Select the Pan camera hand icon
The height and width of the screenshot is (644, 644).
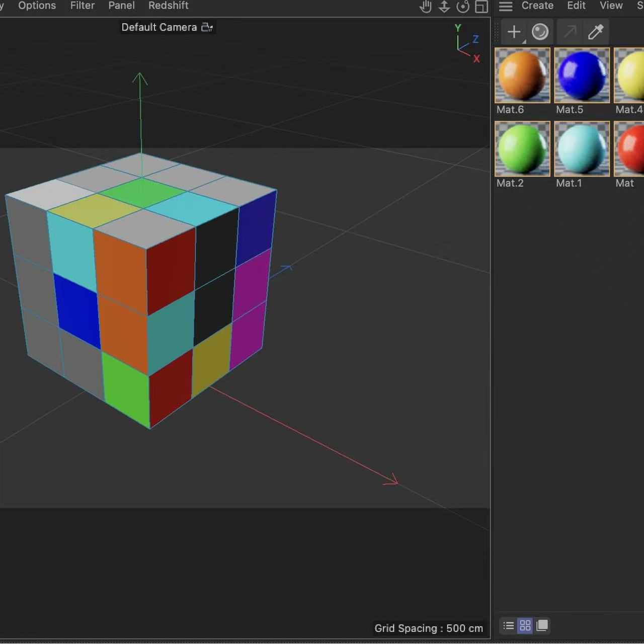[x=426, y=7]
